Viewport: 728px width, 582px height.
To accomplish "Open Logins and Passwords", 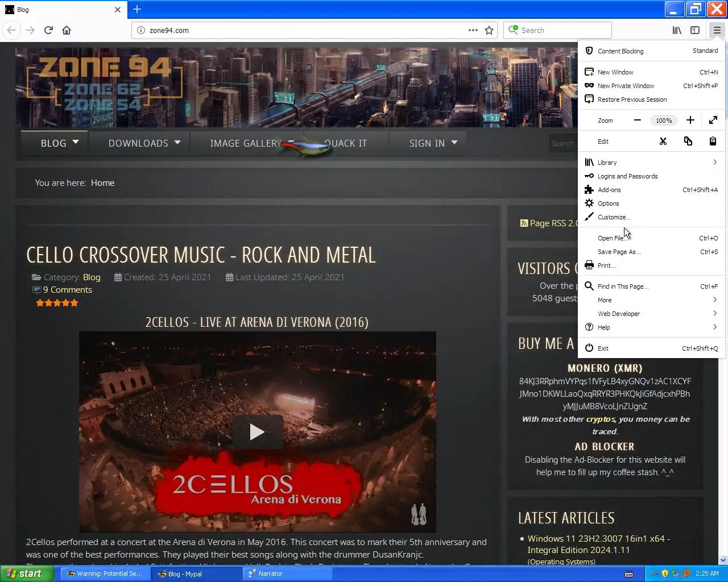I will [651, 176].
